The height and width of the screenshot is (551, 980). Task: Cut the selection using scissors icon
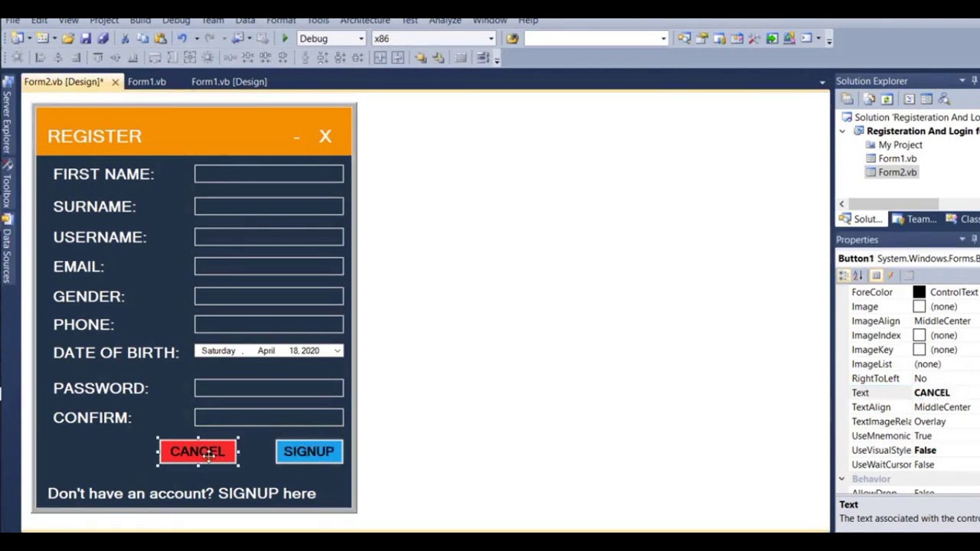click(125, 38)
